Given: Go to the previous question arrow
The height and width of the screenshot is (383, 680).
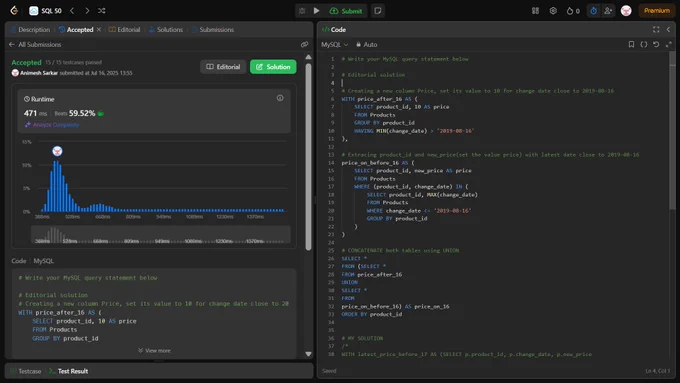Looking at the screenshot, I should [72, 10].
